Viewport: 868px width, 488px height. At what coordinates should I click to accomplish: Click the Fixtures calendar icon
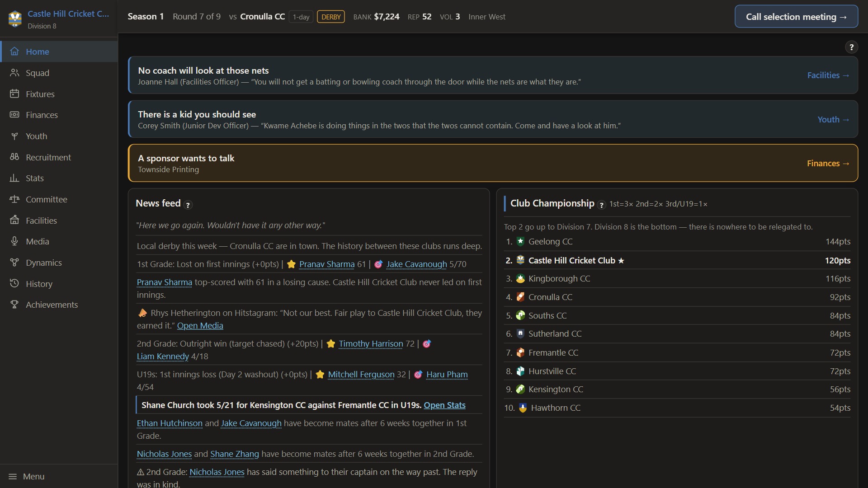(14, 94)
